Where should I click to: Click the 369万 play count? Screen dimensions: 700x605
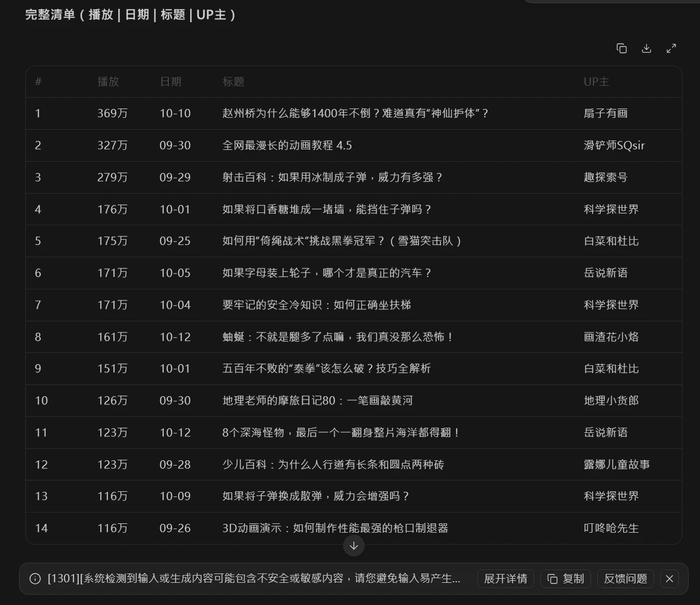coord(113,113)
